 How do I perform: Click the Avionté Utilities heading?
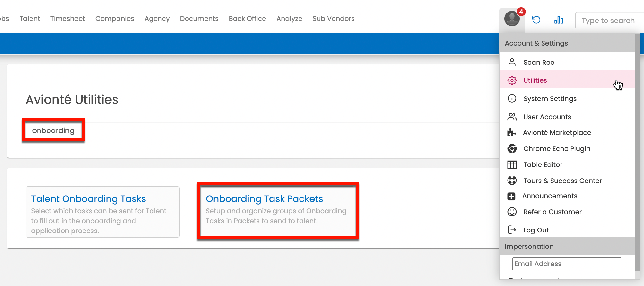72,99
